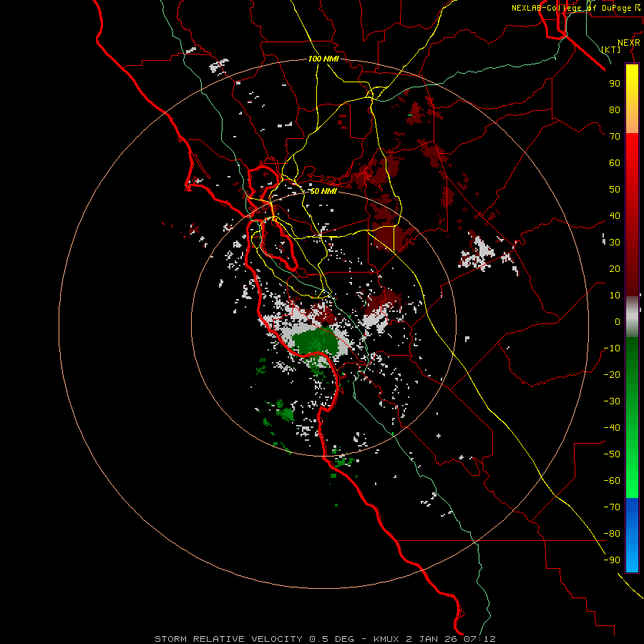Image resolution: width=644 pixels, height=644 pixels.
Task: Click the -50 value on the velocity scale
Action: click(612, 454)
